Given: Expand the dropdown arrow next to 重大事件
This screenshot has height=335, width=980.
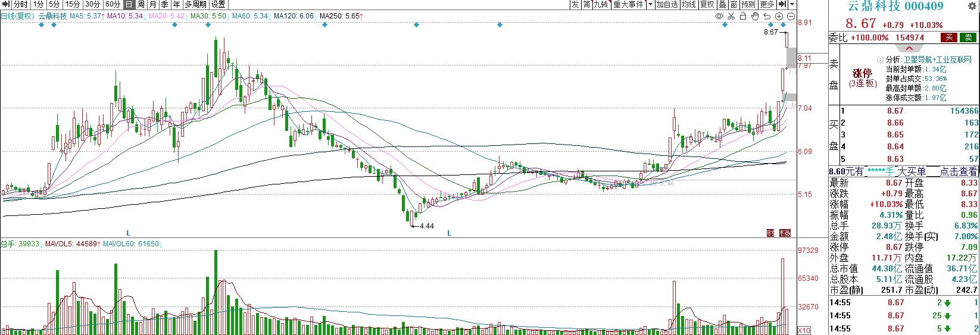Looking at the screenshot, I should [x=651, y=4].
